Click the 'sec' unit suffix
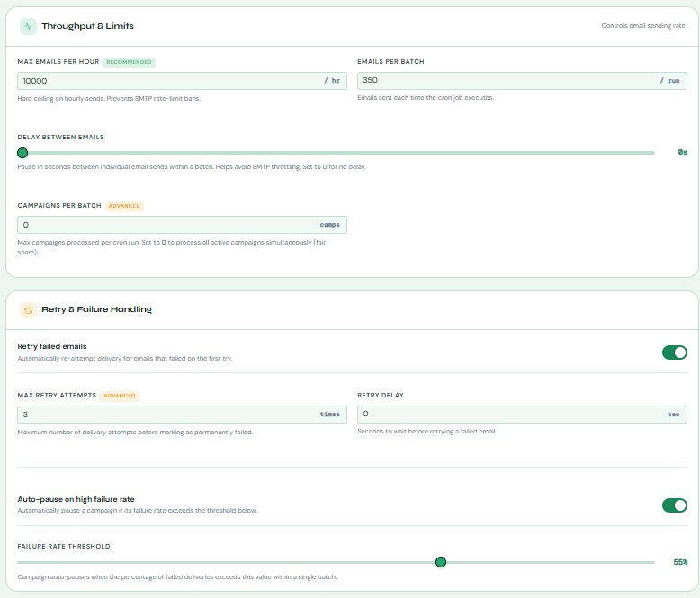Screen dimensions: 700x598 click(x=674, y=415)
